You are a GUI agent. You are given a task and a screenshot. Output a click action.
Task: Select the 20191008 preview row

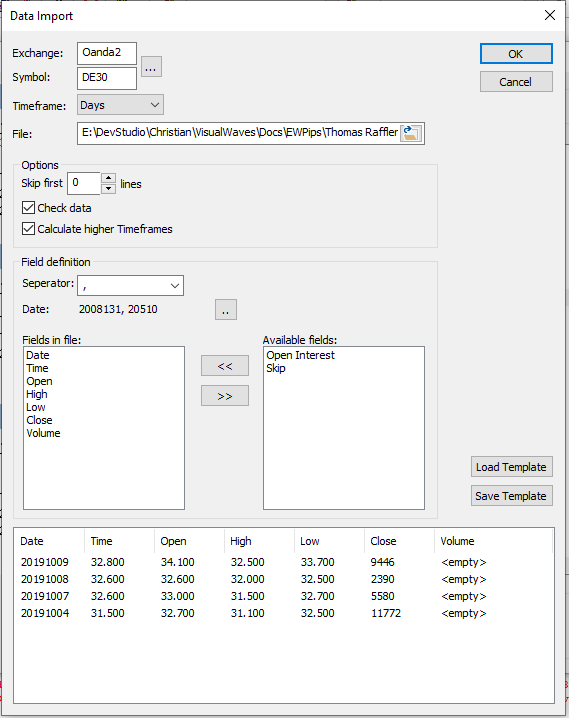coord(283,579)
